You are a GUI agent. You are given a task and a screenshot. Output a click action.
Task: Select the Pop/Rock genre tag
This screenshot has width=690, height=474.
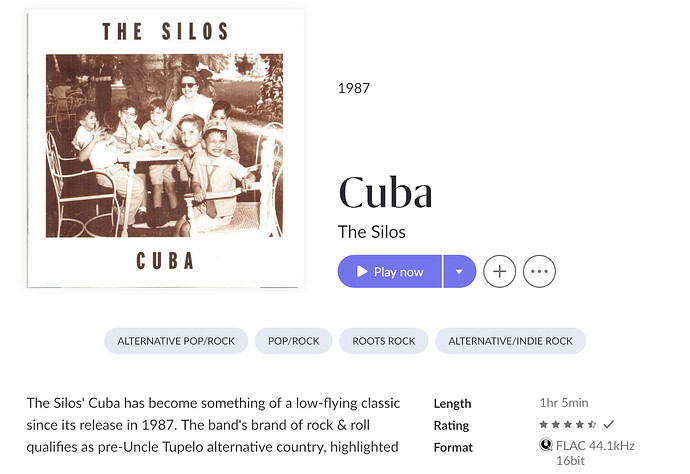(x=294, y=341)
